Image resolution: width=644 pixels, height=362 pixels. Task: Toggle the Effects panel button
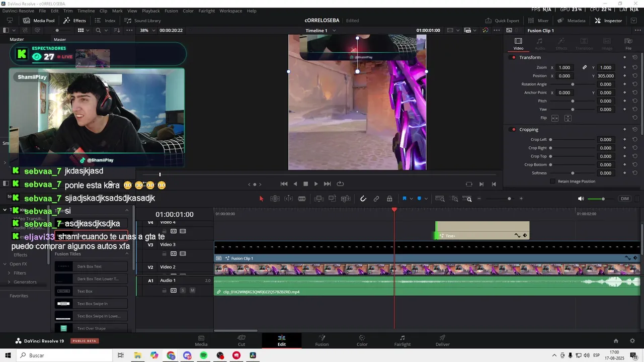(74, 21)
